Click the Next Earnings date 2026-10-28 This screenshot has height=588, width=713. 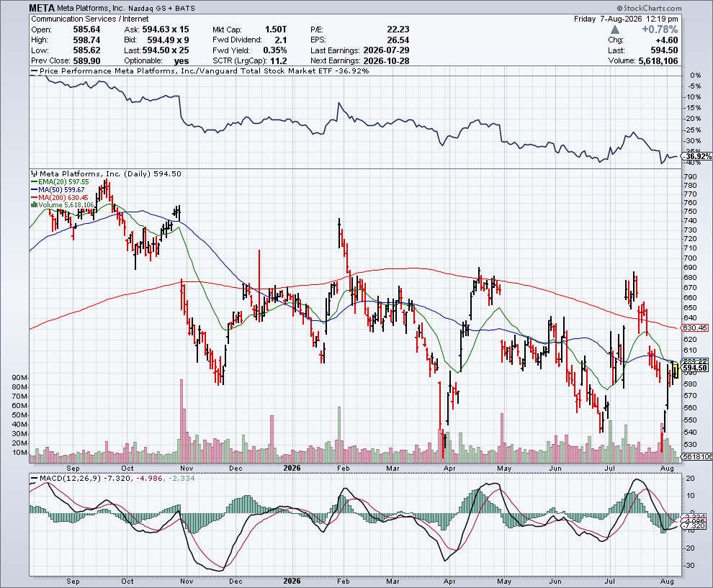(387, 61)
